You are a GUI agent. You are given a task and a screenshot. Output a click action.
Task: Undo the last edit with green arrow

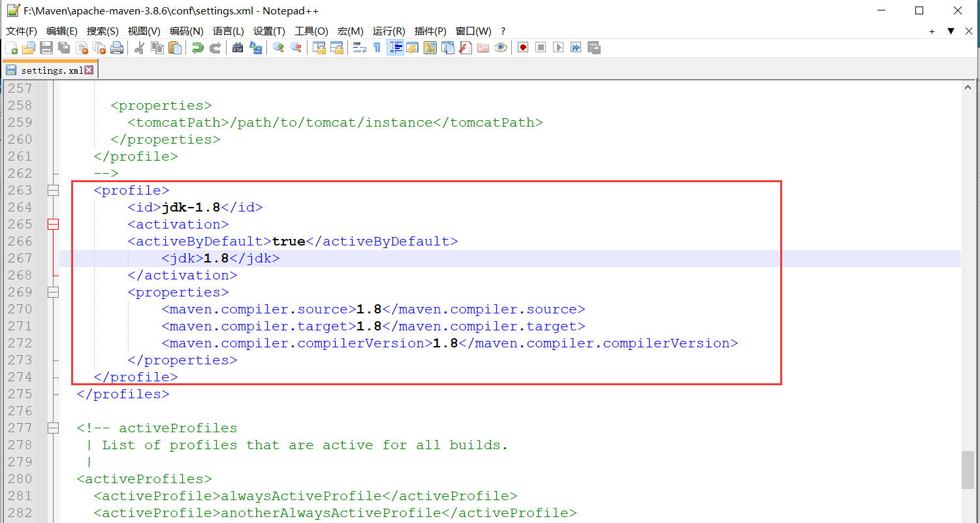click(x=197, y=48)
